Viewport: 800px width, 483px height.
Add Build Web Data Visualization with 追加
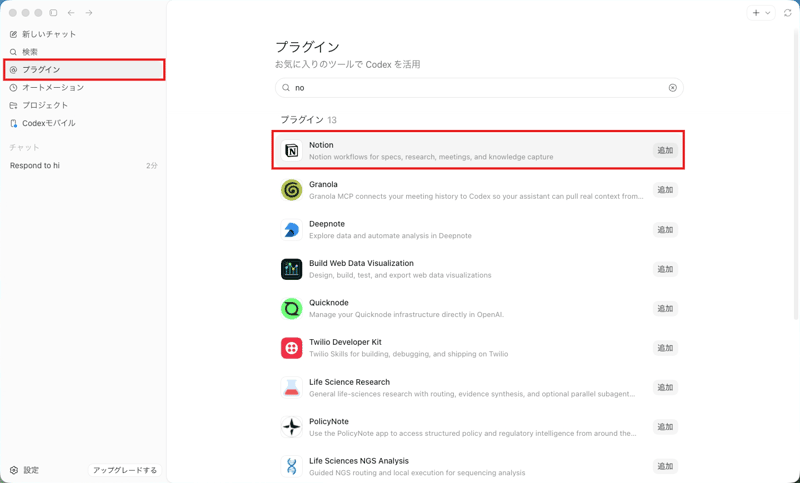665,269
